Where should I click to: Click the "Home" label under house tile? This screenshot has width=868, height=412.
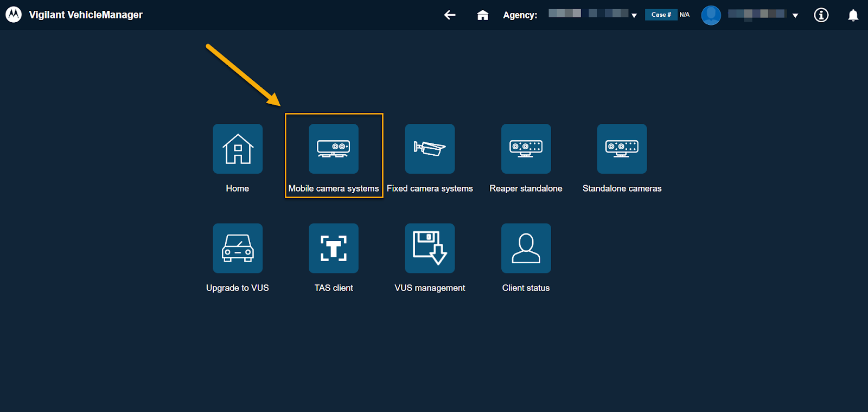[x=238, y=188]
